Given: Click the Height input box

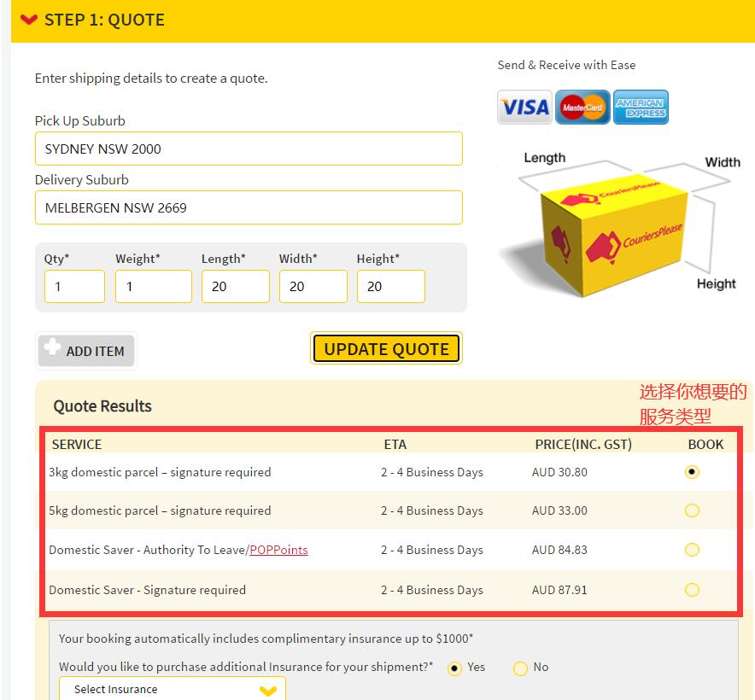Looking at the screenshot, I should [391, 287].
